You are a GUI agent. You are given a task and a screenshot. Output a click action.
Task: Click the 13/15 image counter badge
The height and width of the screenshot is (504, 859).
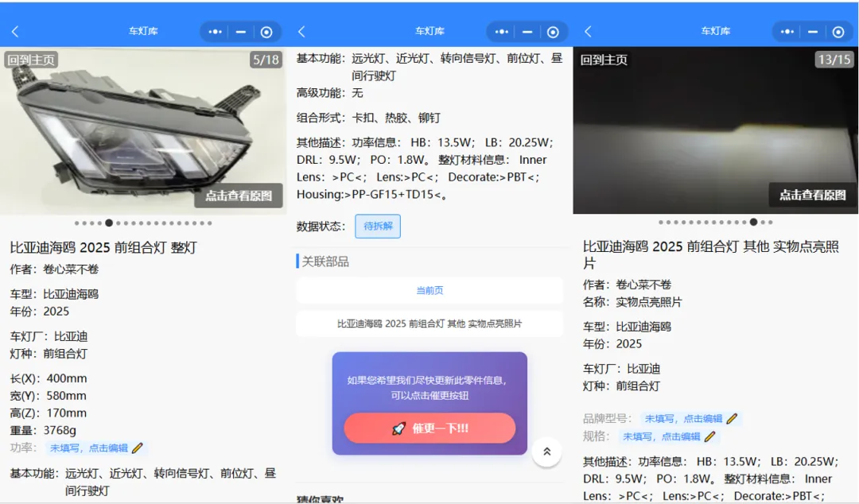(x=834, y=60)
